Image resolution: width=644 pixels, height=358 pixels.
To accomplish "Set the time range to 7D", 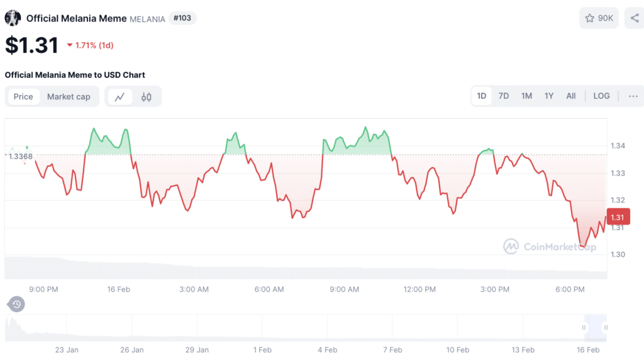I will click(x=504, y=96).
